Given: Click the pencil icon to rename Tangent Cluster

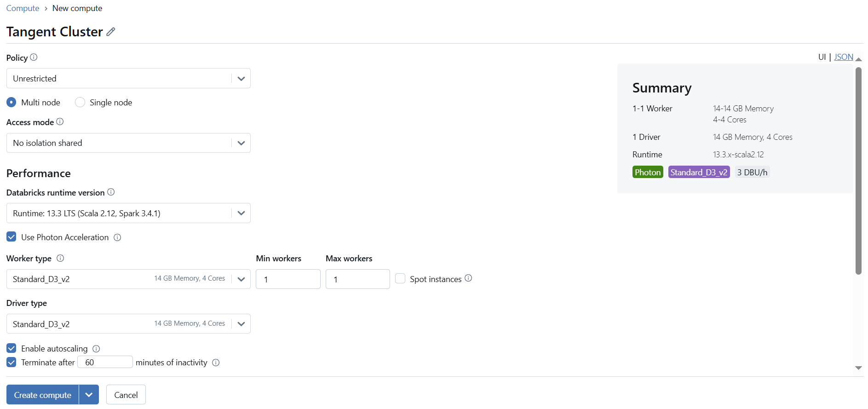Looking at the screenshot, I should 111,32.
